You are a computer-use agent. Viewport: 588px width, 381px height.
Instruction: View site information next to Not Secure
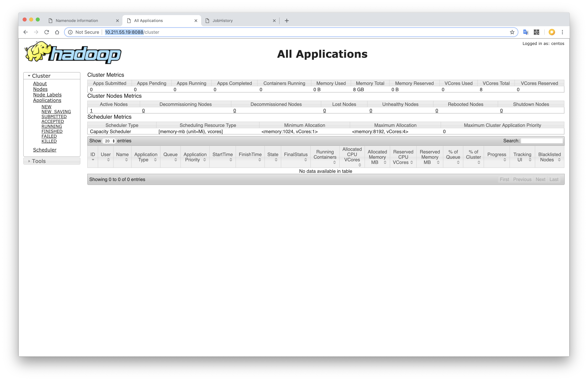(x=70, y=32)
